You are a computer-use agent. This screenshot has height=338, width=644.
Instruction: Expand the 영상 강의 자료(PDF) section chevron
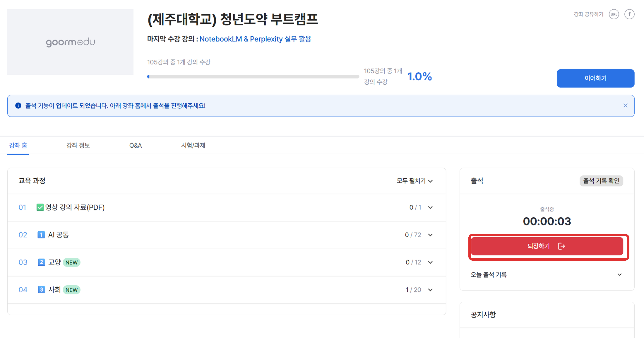pos(430,207)
